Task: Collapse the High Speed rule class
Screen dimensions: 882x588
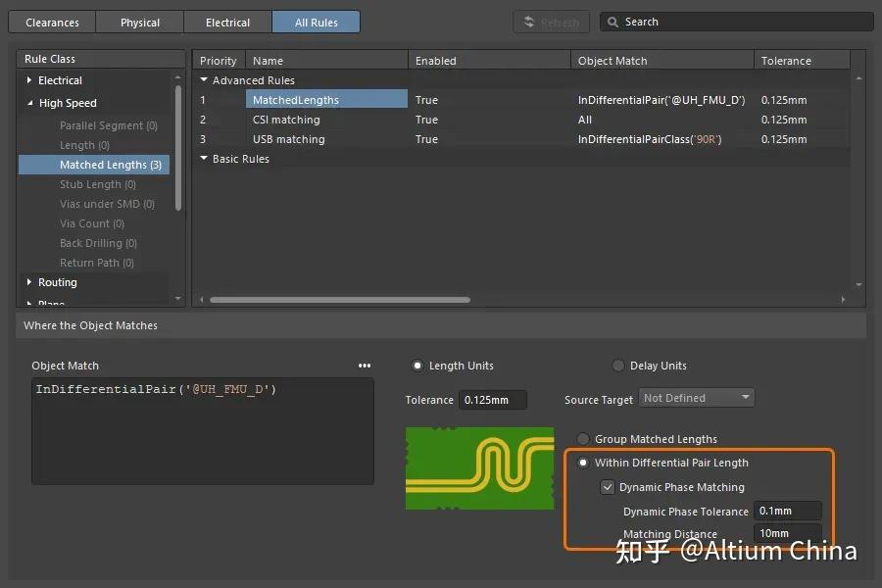Action: pos(29,103)
